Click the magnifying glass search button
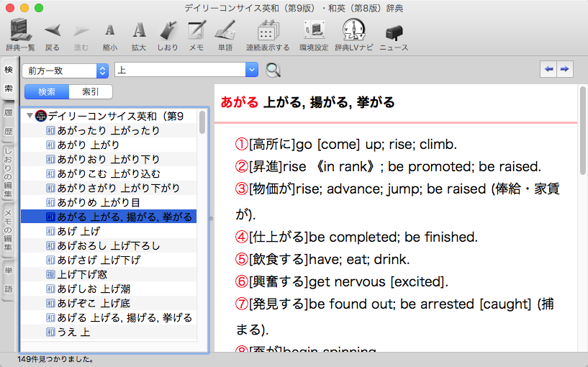Screen dimensions: 588x367 click(x=273, y=71)
